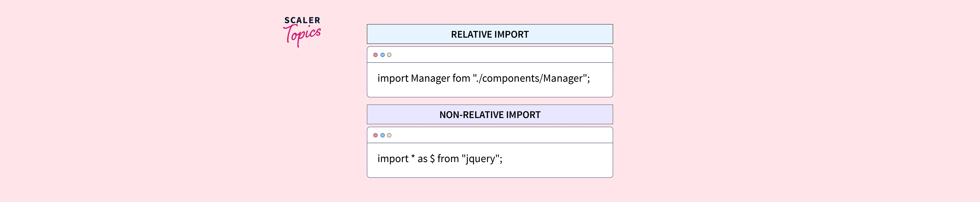
Task: Select the RELATIVE IMPORT header bar
Action: coord(490,34)
